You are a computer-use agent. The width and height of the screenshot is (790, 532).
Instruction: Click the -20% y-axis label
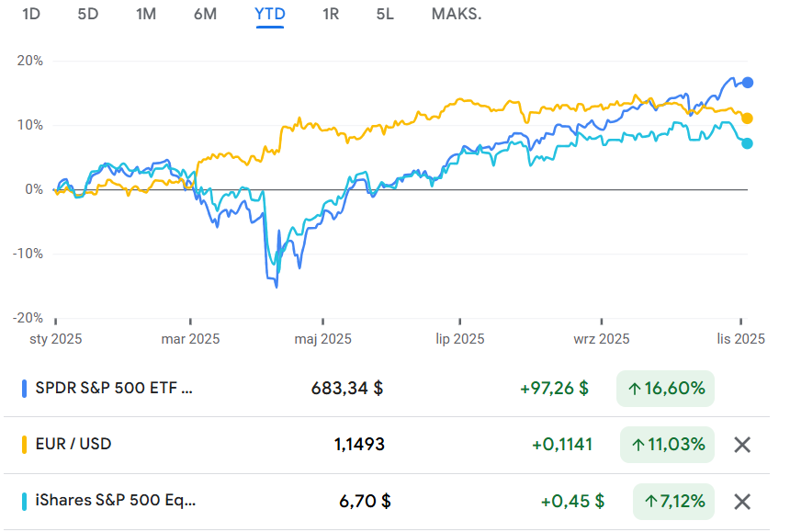[28, 318]
